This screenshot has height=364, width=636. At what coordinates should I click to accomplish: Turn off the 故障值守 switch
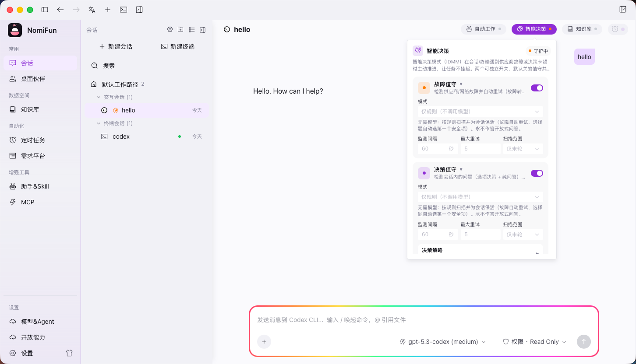tap(537, 88)
